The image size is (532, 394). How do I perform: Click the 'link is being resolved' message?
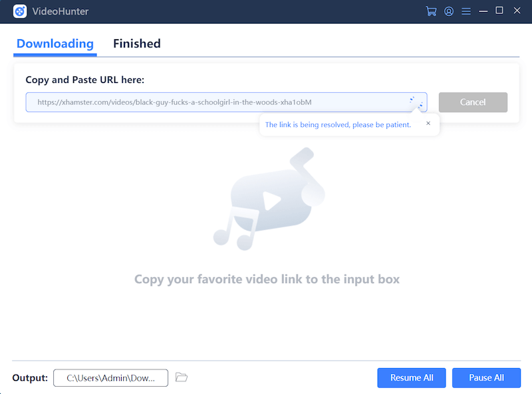pos(338,125)
